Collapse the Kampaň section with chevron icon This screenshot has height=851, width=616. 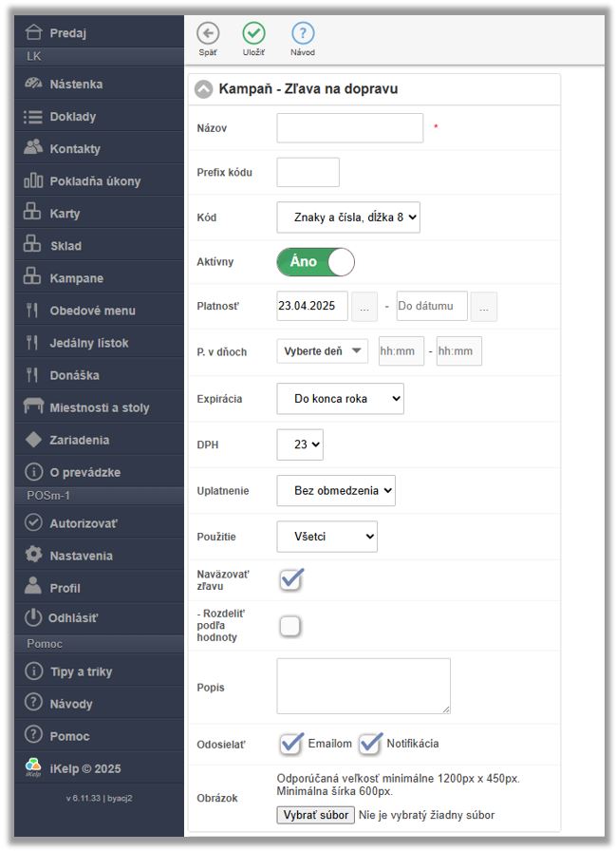tap(204, 89)
